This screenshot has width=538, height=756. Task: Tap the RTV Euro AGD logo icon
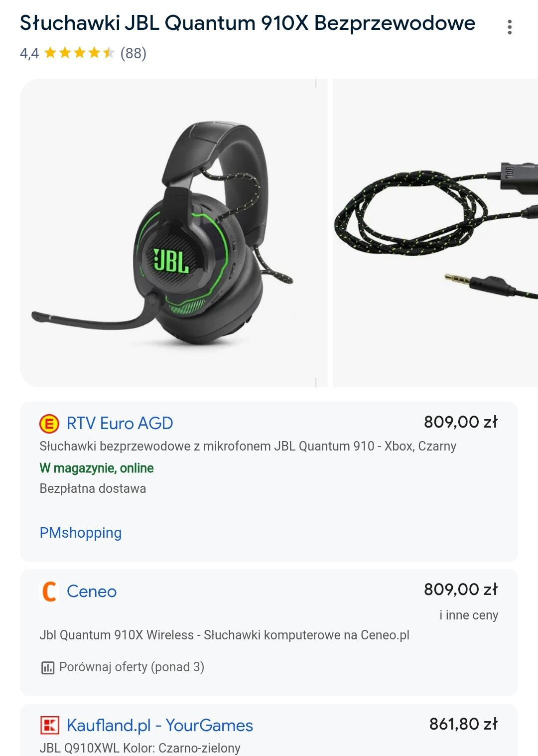pyautogui.click(x=49, y=424)
